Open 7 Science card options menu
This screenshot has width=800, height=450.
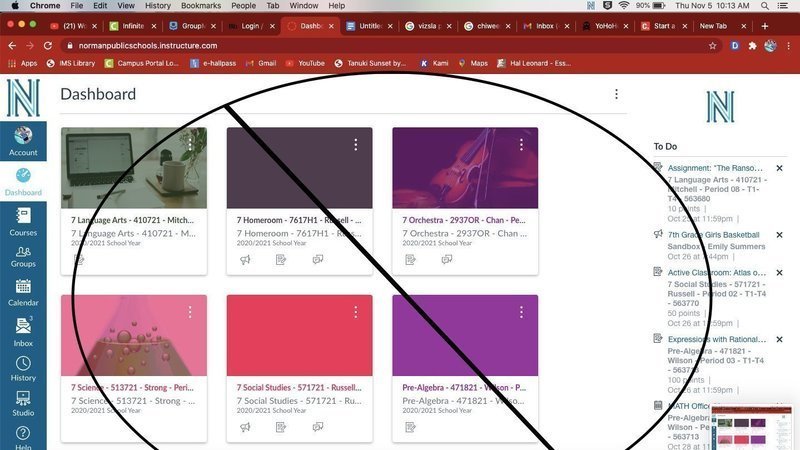190,312
